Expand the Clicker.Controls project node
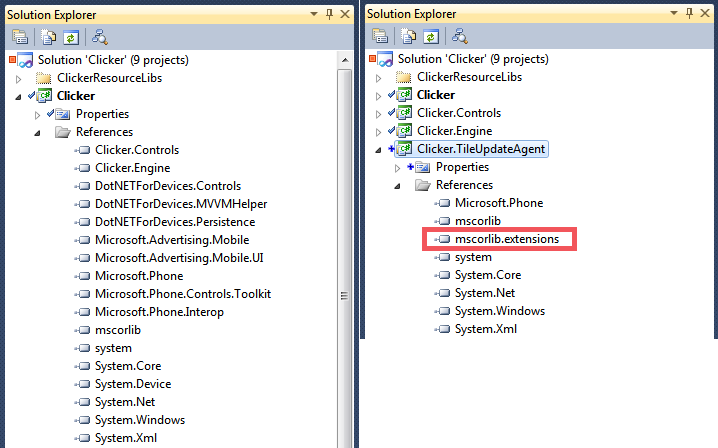Screen dimensions: 718x448 click(378, 113)
